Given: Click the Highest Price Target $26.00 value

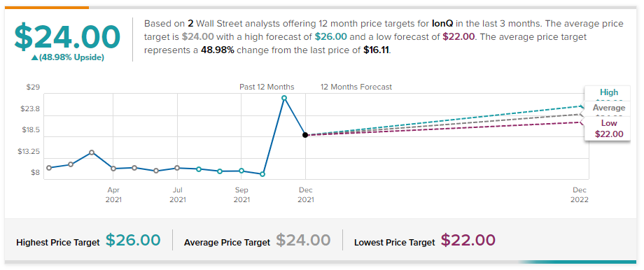Looking at the screenshot, I should (133, 240).
